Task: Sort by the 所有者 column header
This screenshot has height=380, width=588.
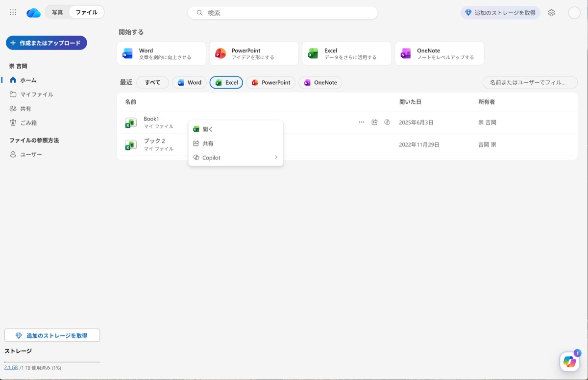Action: pos(487,102)
